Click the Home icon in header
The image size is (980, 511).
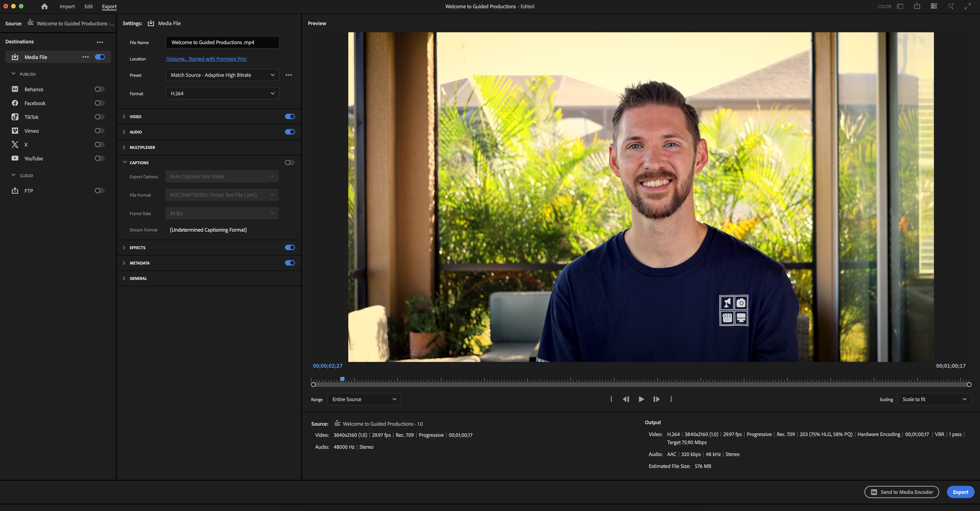[45, 7]
